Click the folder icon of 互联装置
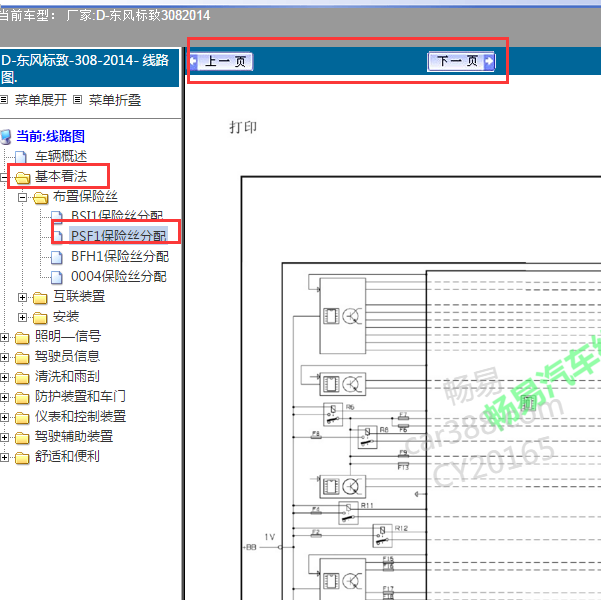Viewport: 601px width, 600px height. tap(40, 298)
